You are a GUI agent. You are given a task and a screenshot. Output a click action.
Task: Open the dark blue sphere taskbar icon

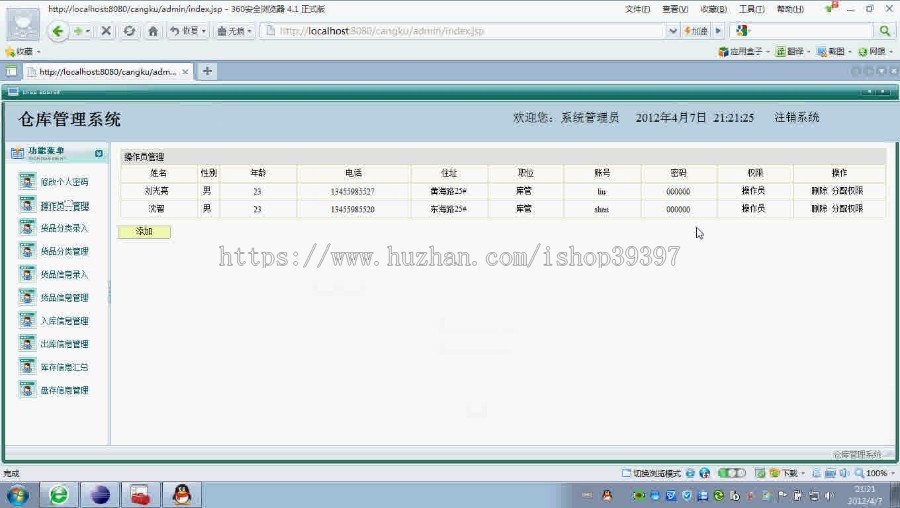tap(100, 495)
